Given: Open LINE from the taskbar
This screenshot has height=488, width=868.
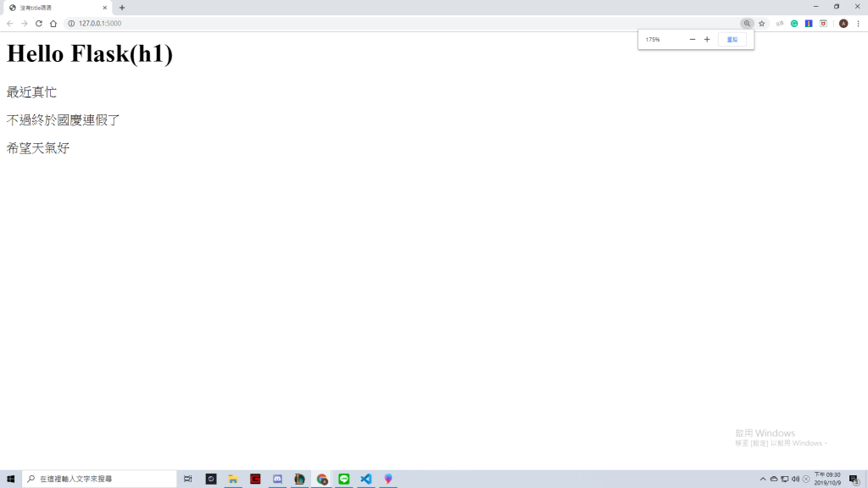Looking at the screenshot, I should (344, 479).
